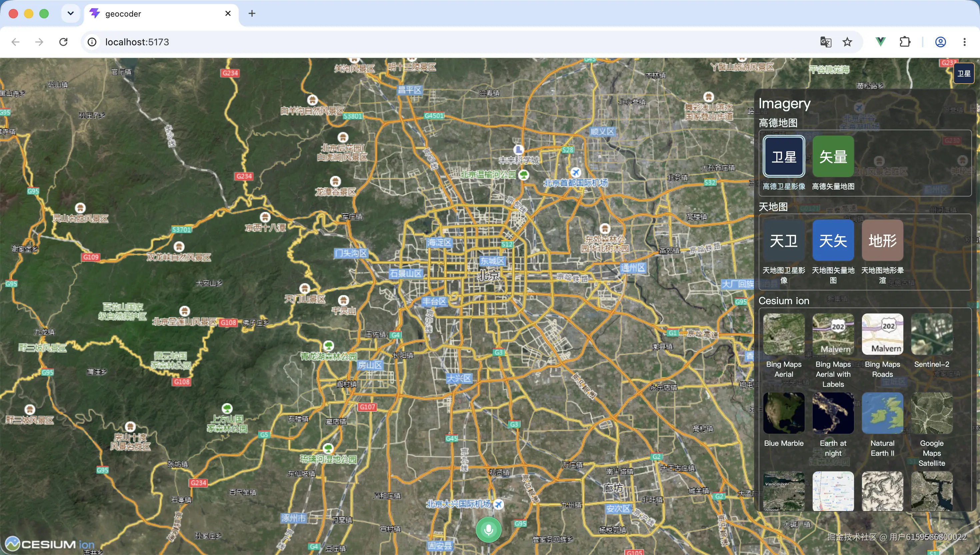This screenshot has height=555, width=980.
Task: Open the Cesium ion logo link
Action: [x=50, y=544]
